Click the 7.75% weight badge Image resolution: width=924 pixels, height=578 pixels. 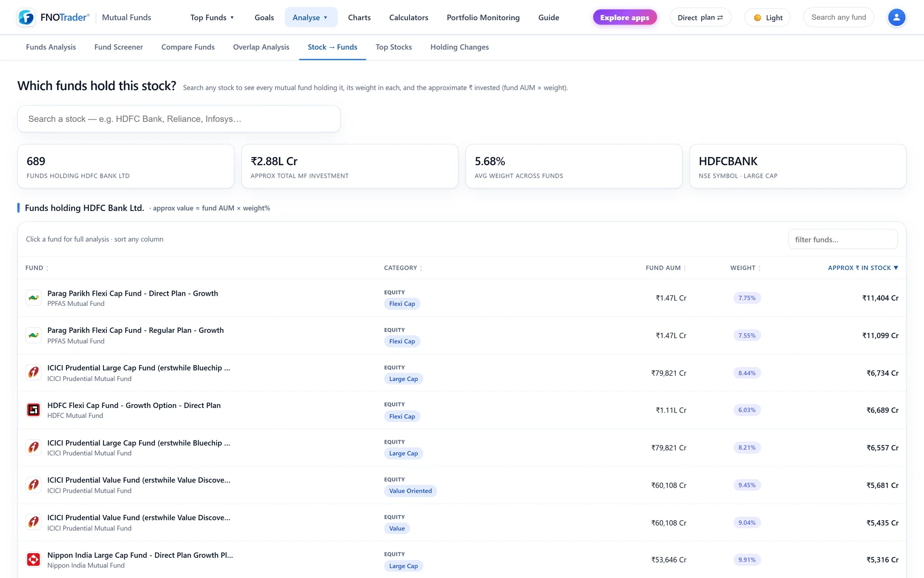(x=747, y=298)
